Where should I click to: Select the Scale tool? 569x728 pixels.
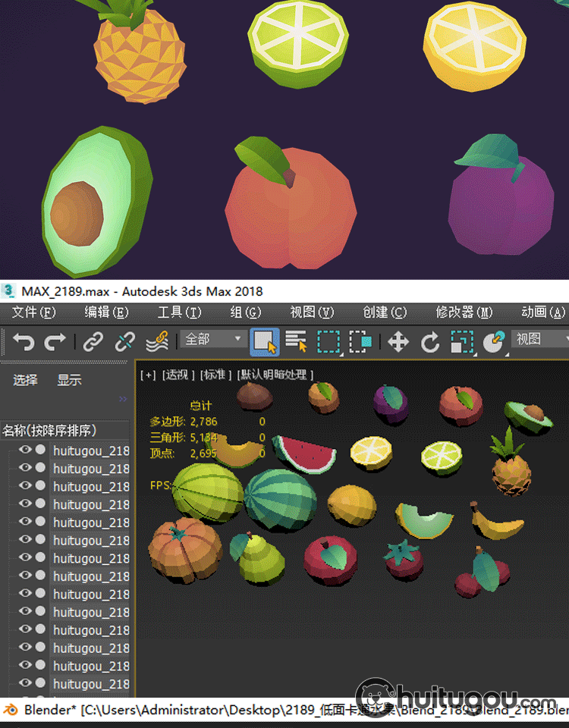pyautogui.click(x=461, y=341)
